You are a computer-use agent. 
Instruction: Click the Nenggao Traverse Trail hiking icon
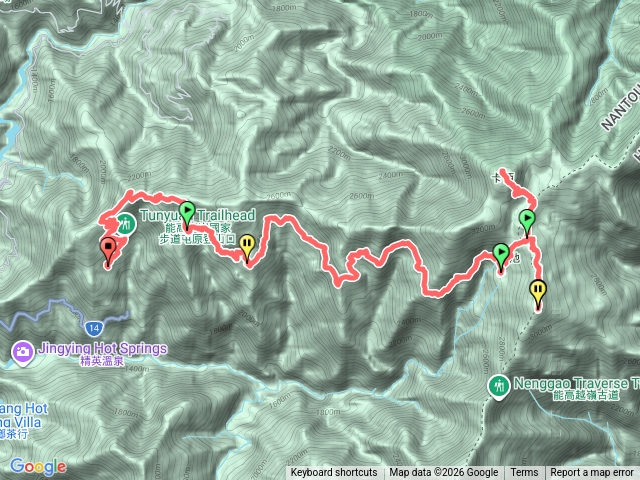pyautogui.click(x=499, y=387)
